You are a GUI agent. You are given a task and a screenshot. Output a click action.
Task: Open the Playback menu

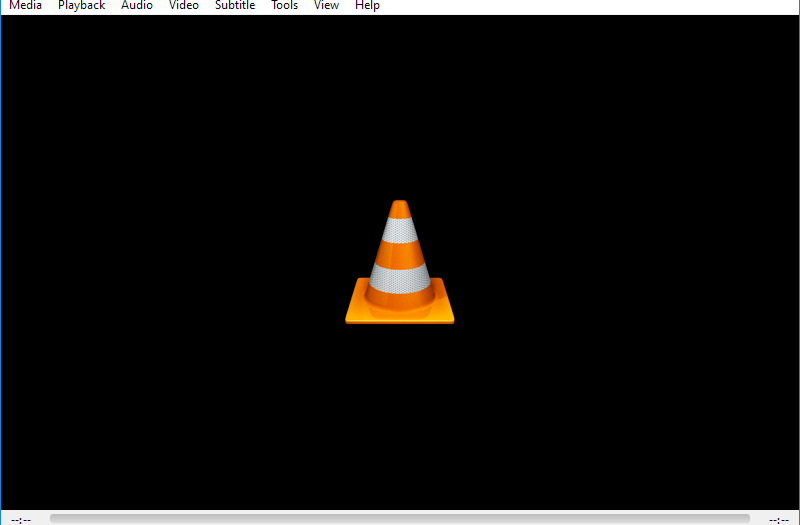(x=82, y=6)
